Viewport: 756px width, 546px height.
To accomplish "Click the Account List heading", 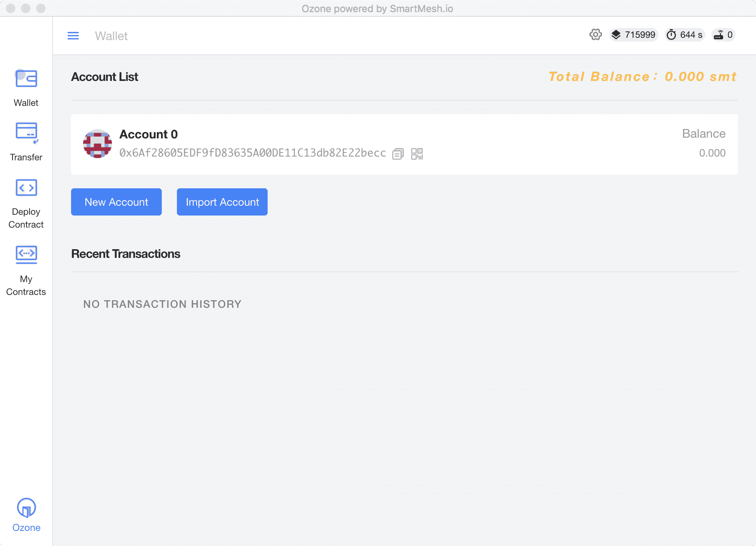I will [105, 77].
